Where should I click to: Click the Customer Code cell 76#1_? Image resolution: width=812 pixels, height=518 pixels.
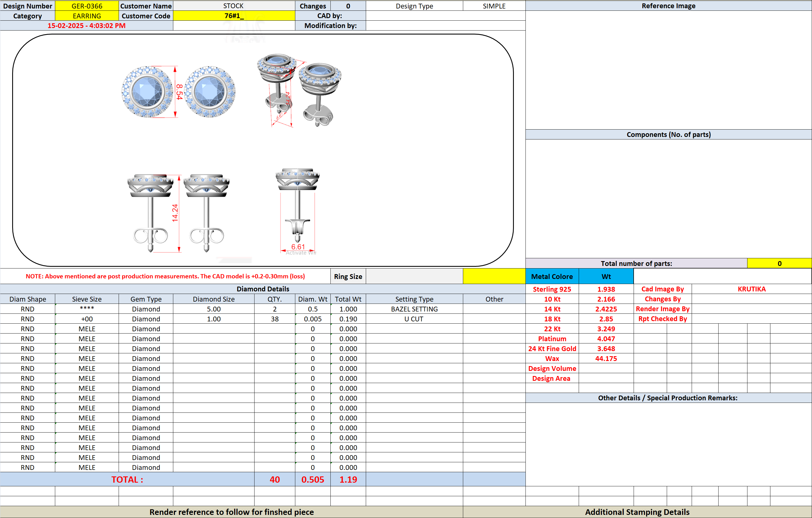point(234,16)
